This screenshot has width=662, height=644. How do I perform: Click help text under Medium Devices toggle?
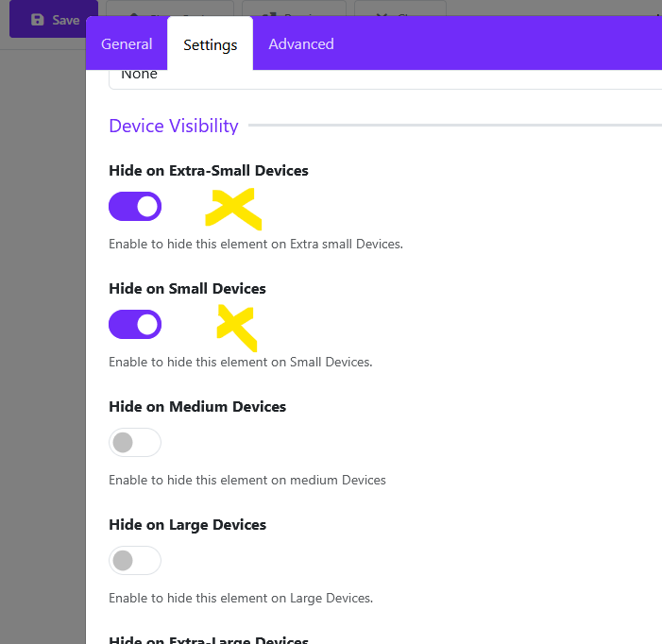[x=247, y=480]
